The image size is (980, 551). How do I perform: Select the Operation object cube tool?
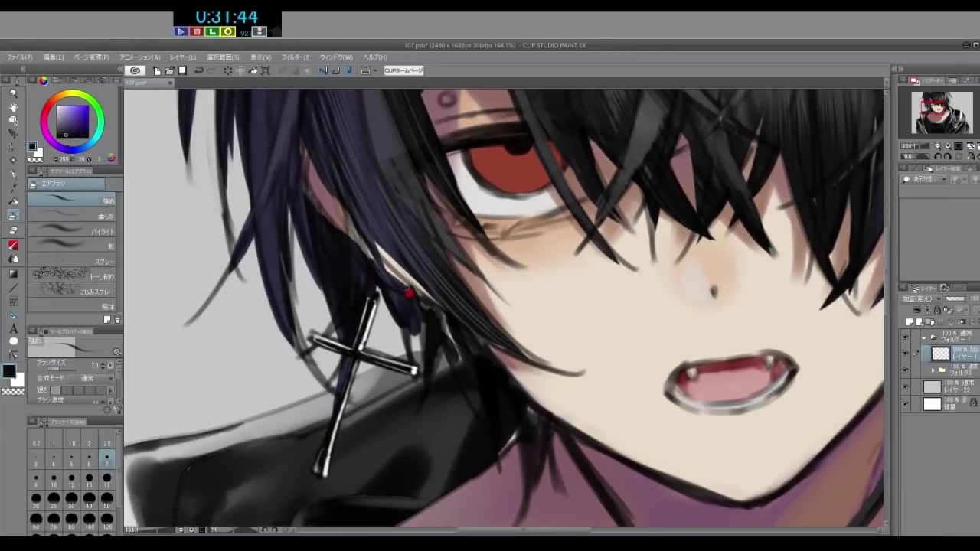[13, 120]
